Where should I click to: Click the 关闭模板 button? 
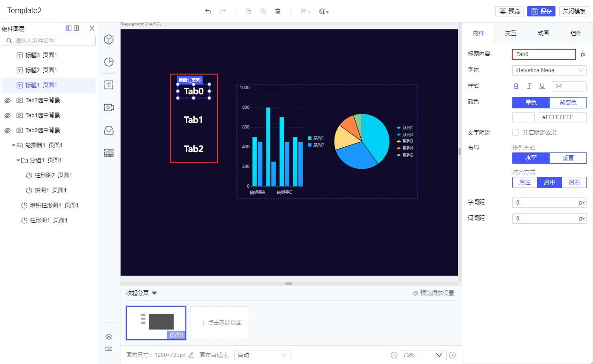[x=574, y=11]
